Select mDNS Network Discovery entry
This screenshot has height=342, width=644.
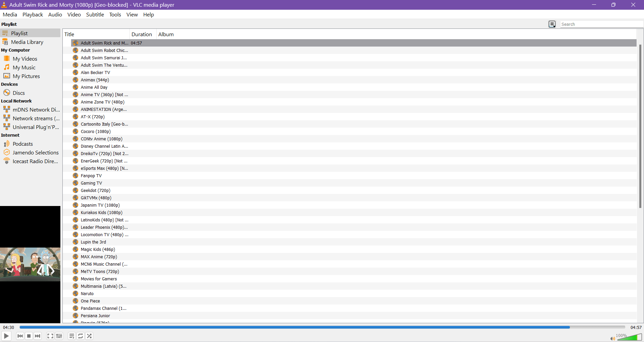coord(30,110)
